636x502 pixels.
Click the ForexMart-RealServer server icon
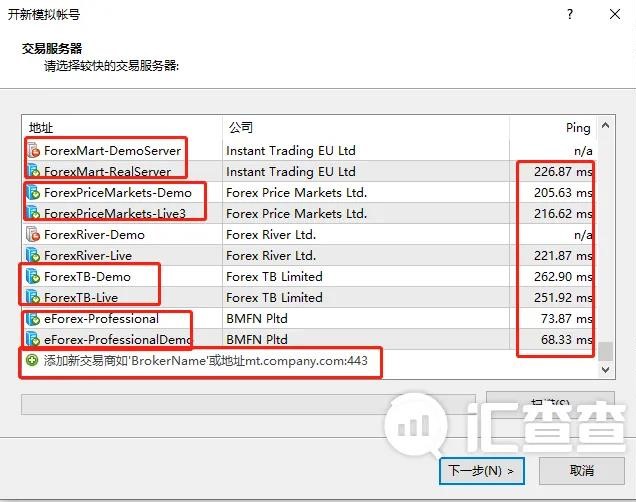(33, 172)
